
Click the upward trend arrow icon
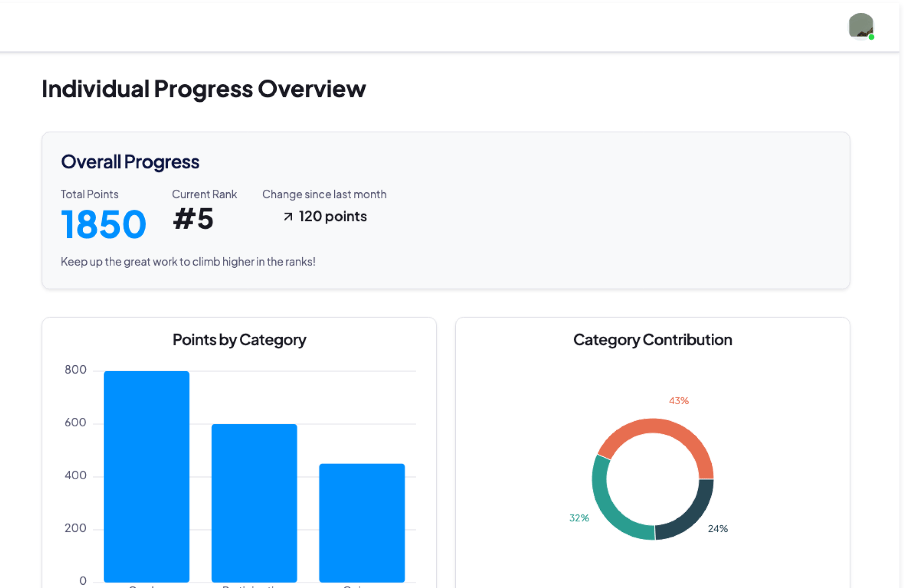pos(288,216)
